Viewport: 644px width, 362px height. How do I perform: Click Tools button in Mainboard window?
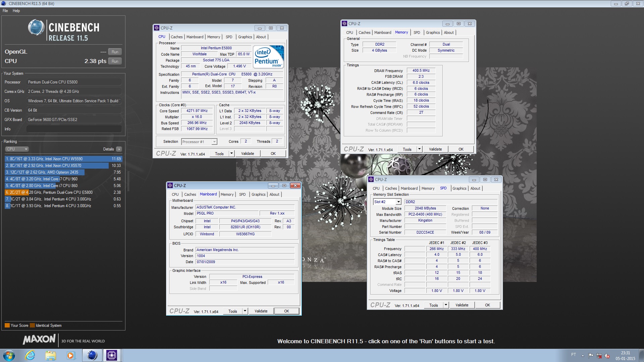coord(233,311)
